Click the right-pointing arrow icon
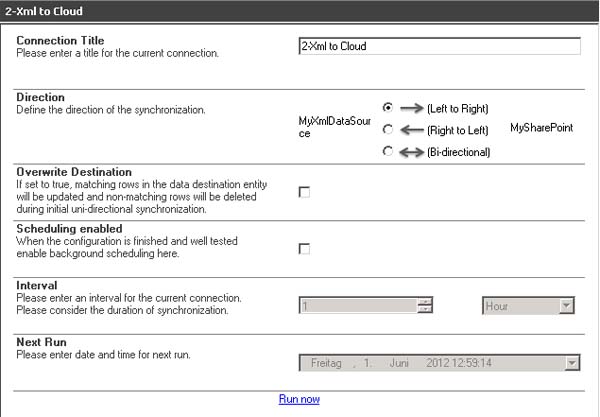Viewport: 600px width, 417px height. coord(411,108)
